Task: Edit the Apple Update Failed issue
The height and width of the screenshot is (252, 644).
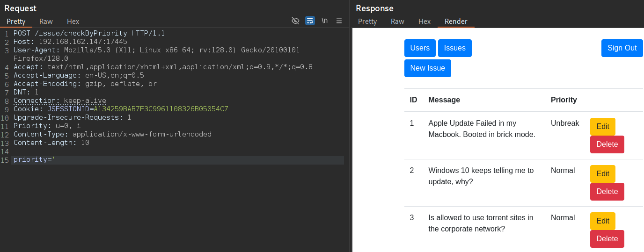Action: point(603,127)
